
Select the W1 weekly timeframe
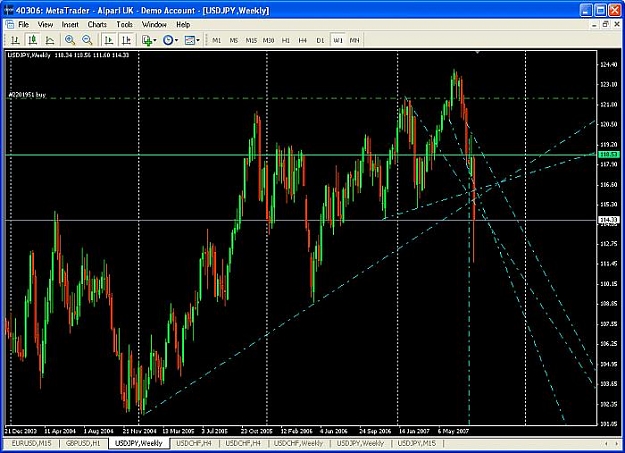(338, 40)
